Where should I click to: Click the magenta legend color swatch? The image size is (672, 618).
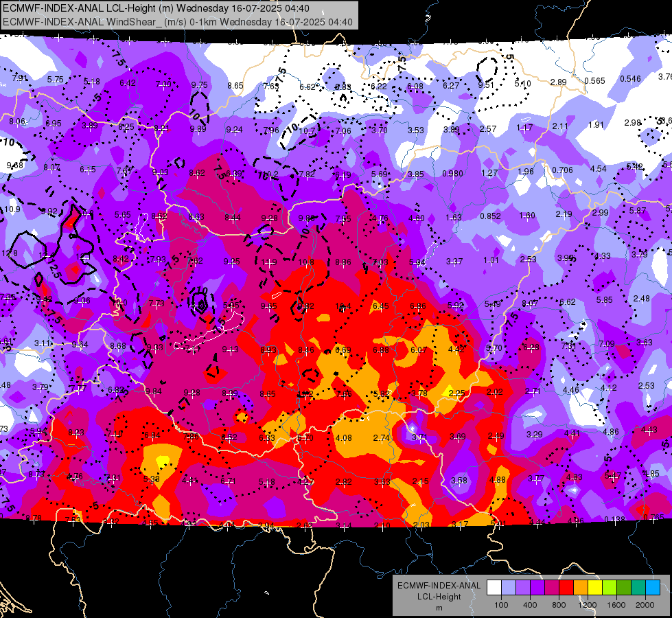(x=552, y=588)
